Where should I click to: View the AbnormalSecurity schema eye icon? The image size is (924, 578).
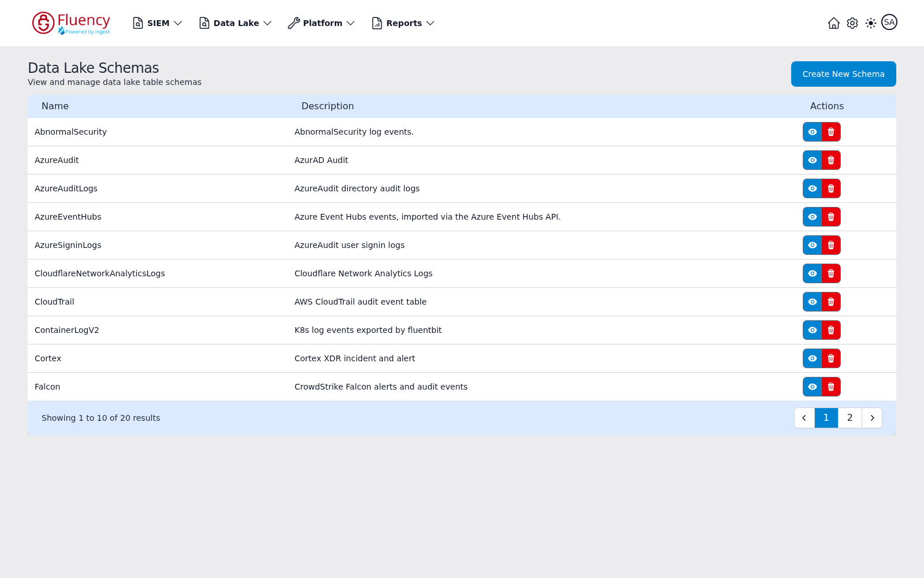[x=813, y=132]
